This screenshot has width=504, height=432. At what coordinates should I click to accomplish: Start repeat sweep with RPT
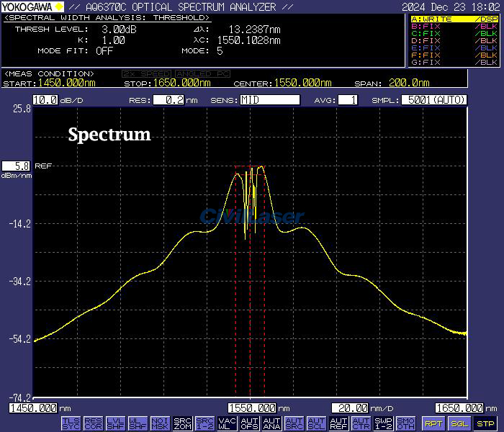tap(433, 423)
